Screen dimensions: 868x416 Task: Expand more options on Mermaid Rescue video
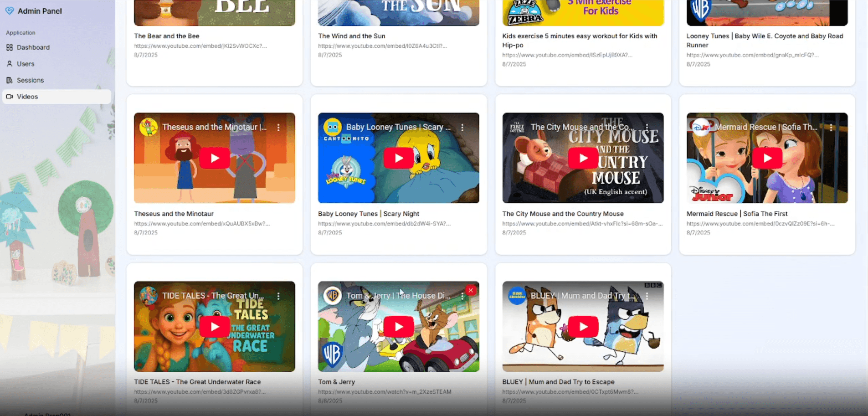pyautogui.click(x=831, y=128)
